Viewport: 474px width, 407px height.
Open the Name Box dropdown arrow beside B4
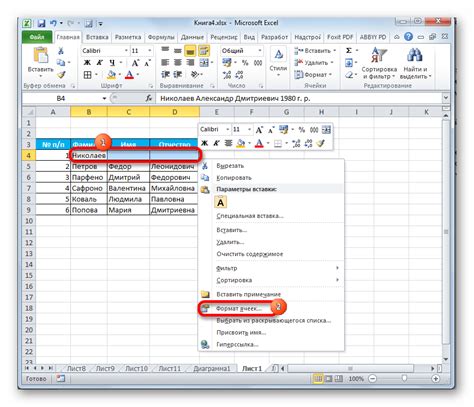tap(104, 98)
